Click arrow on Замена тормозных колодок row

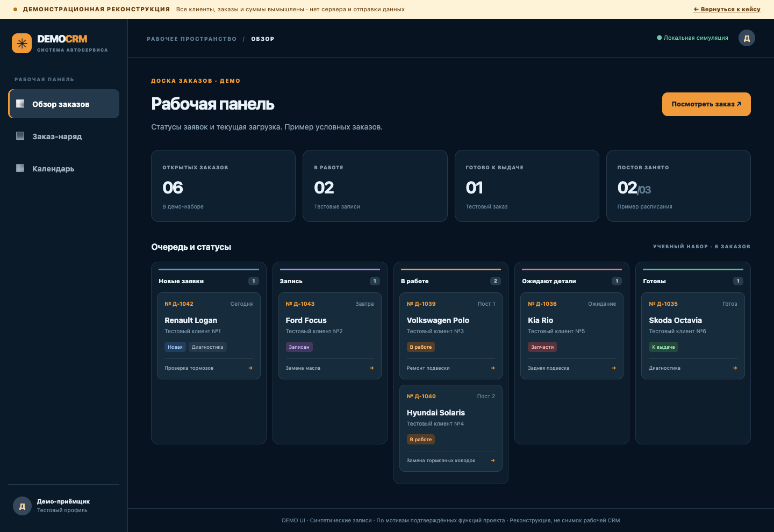(x=493, y=461)
